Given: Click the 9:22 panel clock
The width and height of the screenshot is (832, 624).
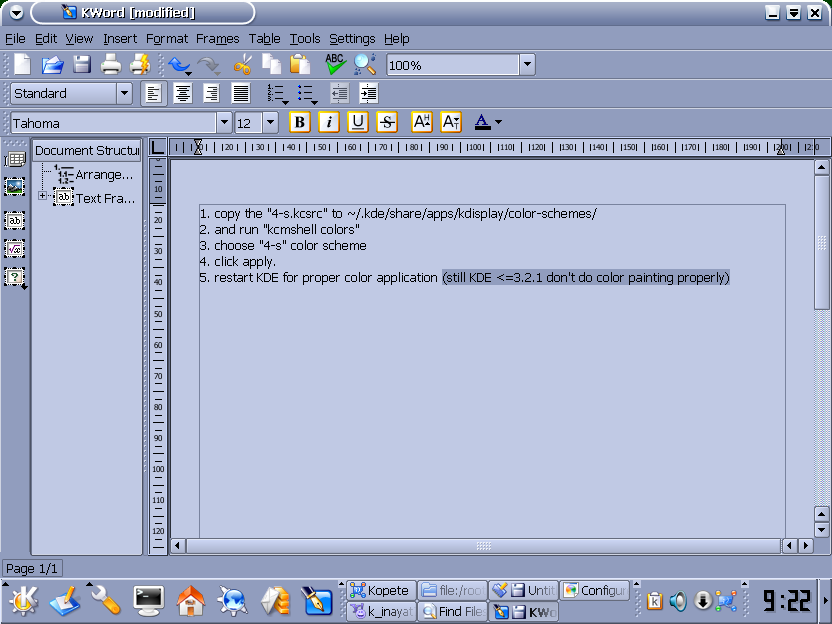Looking at the screenshot, I should (787, 601).
